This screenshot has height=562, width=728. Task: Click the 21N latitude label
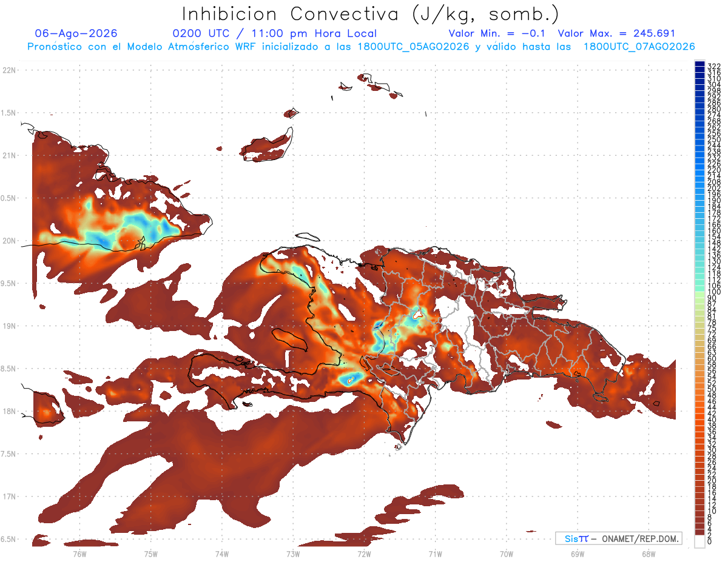9,155
